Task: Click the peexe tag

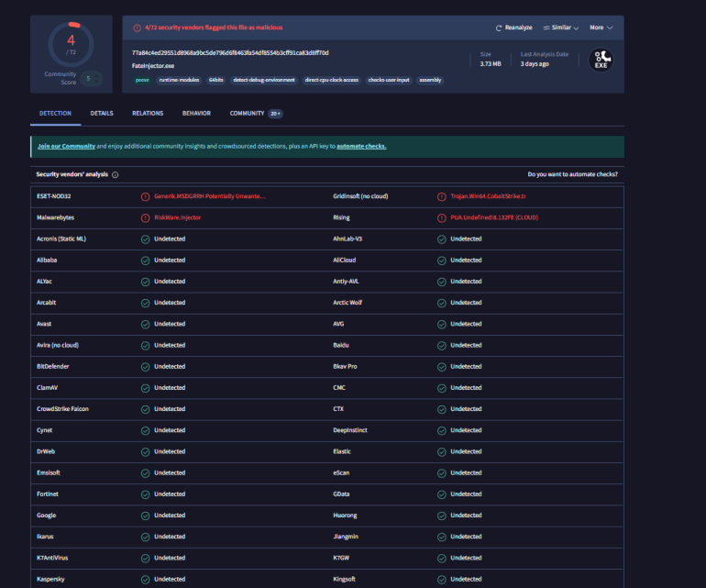Action: (142, 80)
